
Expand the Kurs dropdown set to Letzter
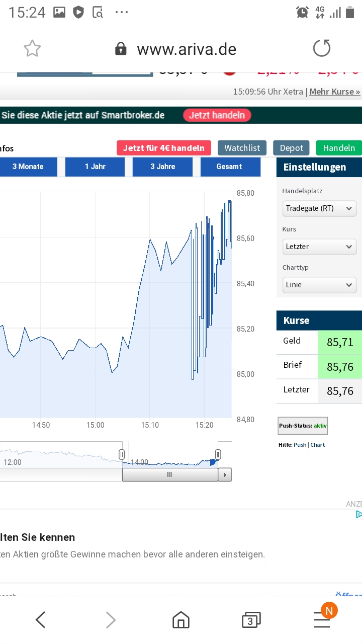319,247
